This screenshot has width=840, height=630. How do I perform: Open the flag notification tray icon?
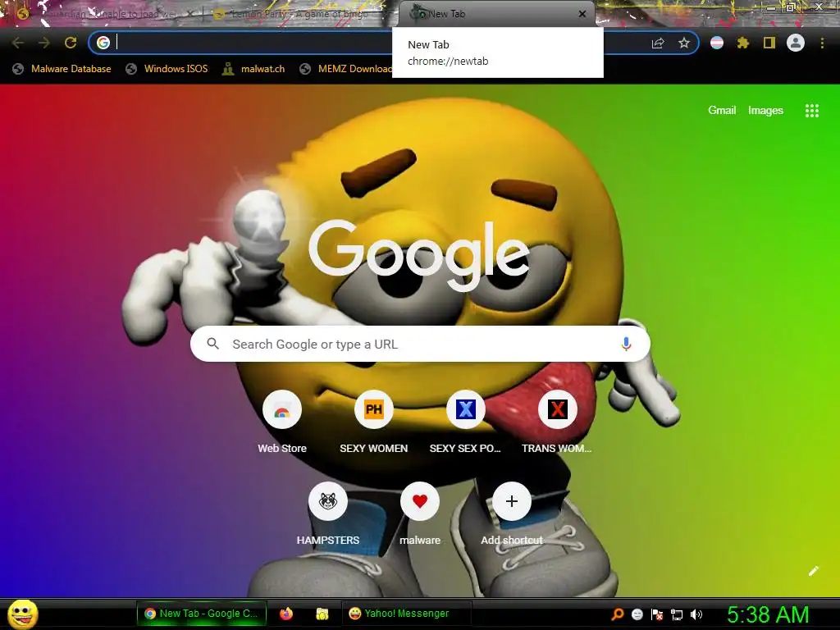(x=657, y=614)
